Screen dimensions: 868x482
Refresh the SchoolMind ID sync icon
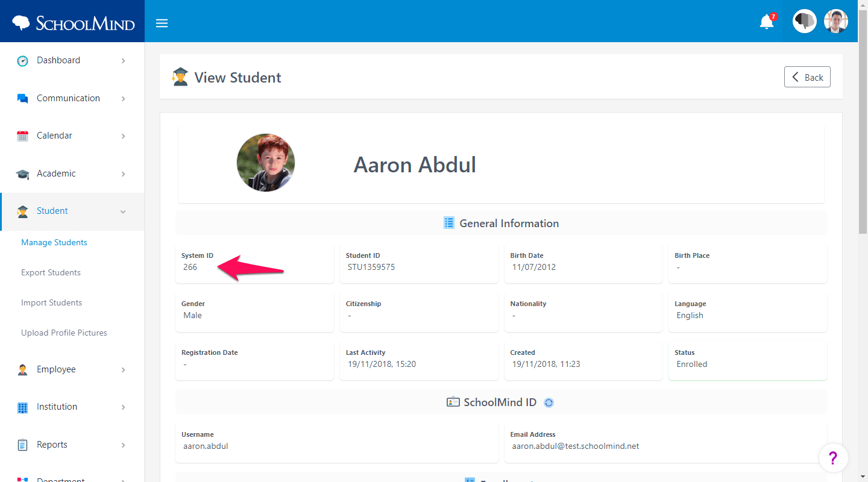click(x=549, y=402)
